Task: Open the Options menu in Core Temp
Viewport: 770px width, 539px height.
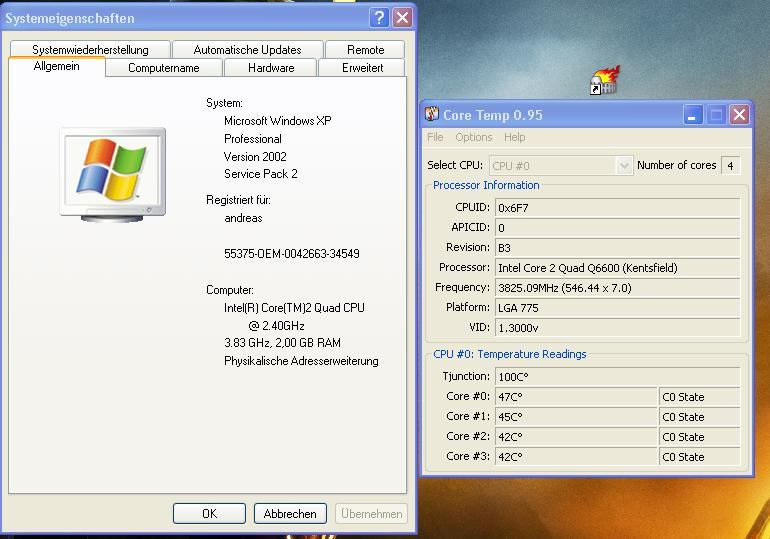Action: [x=474, y=137]
